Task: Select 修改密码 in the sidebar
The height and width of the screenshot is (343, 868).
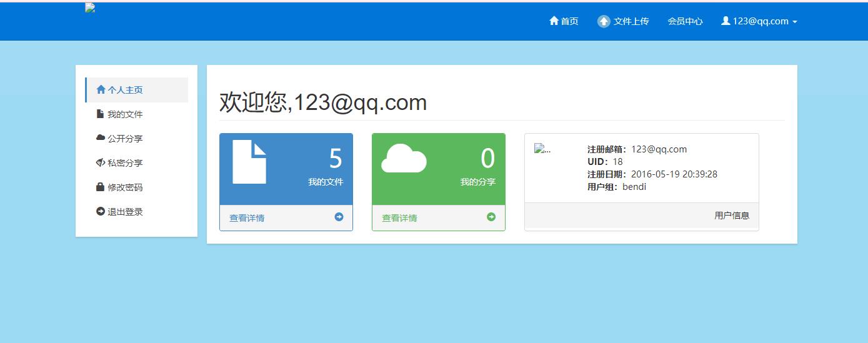Action: (x=125, y=187)
